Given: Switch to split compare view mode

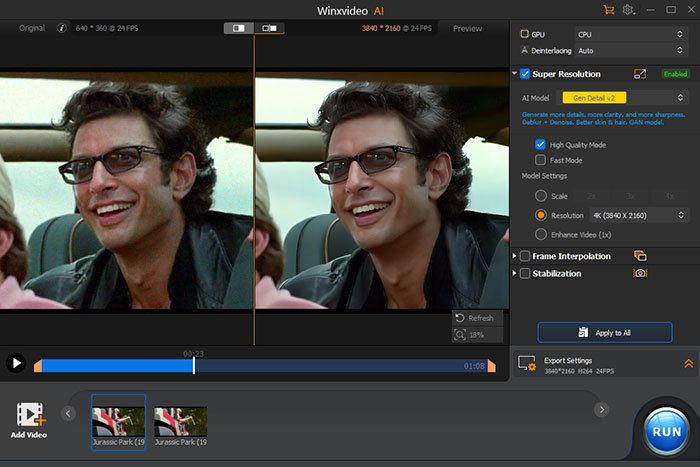Looking at the screenshot, I should pos(239,28).
